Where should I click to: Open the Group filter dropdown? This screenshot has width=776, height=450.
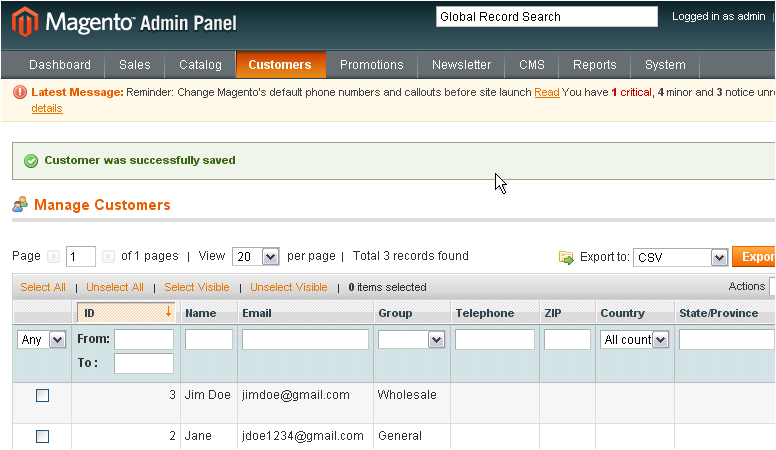[411, 340]
